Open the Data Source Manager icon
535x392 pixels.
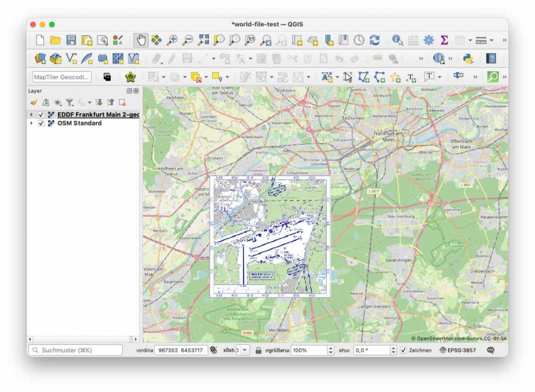point(40,59)
